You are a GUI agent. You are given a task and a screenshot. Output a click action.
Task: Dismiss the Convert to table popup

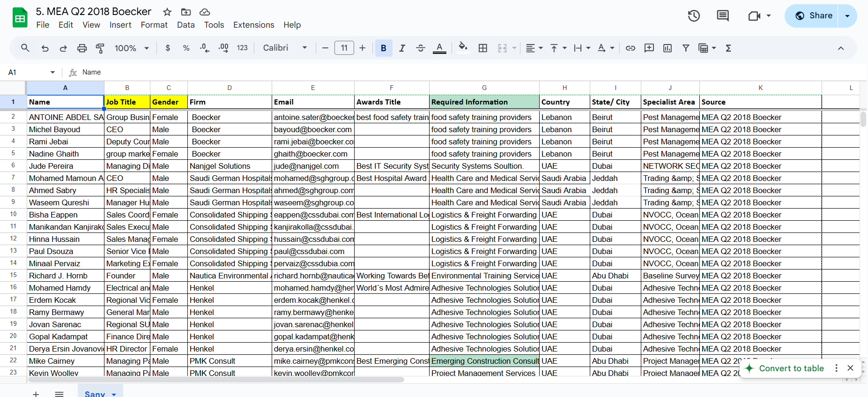851,368
